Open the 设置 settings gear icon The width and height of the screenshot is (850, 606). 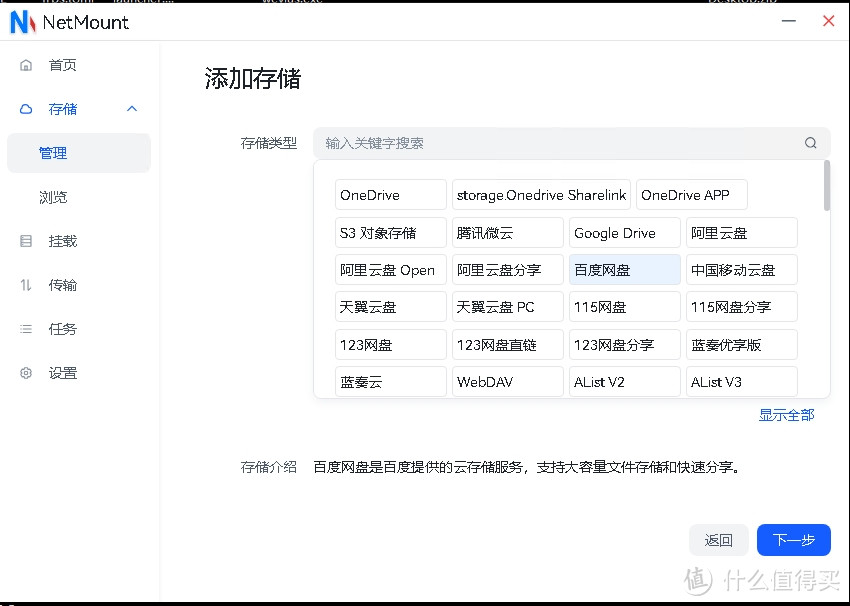click(x=25, y=372)
